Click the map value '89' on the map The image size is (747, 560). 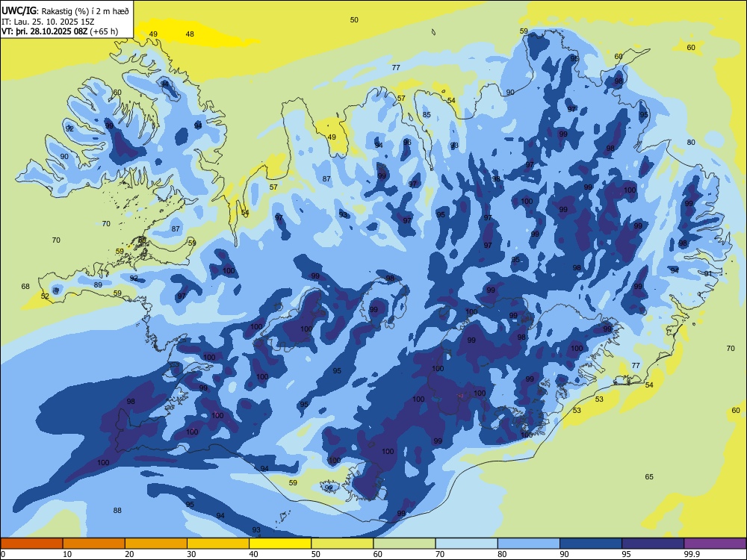(x=98, y=284)
